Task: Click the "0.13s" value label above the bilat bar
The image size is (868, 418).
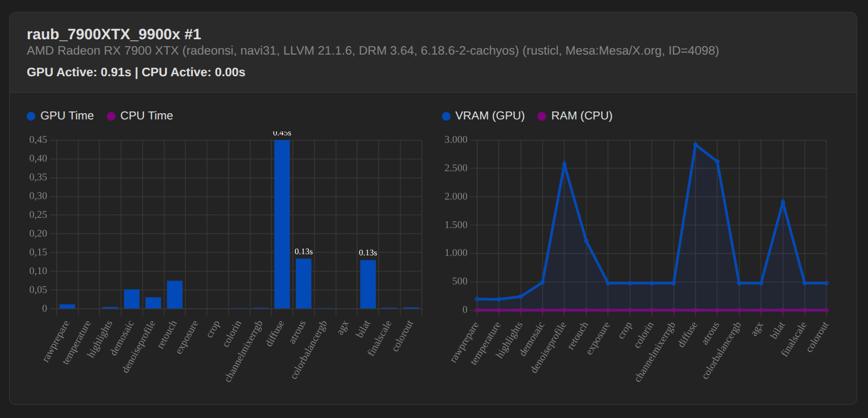Action: point(368,253)
